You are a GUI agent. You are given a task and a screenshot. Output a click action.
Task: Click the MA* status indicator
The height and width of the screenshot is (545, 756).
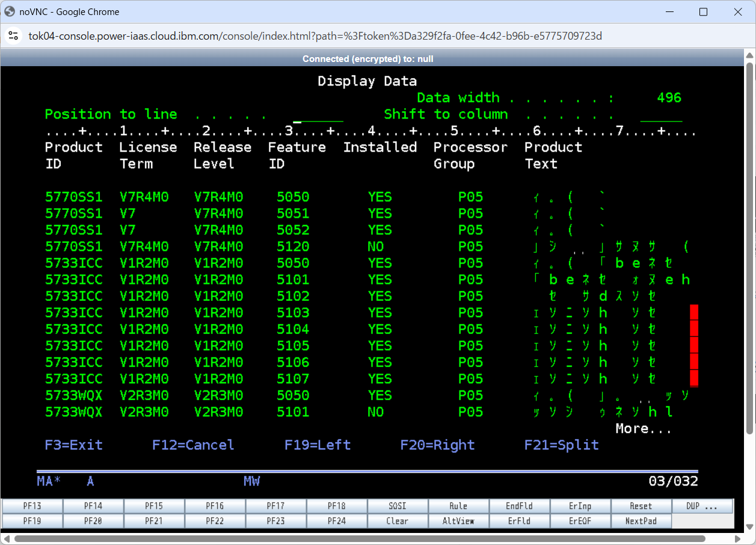[x=49, y=481]
